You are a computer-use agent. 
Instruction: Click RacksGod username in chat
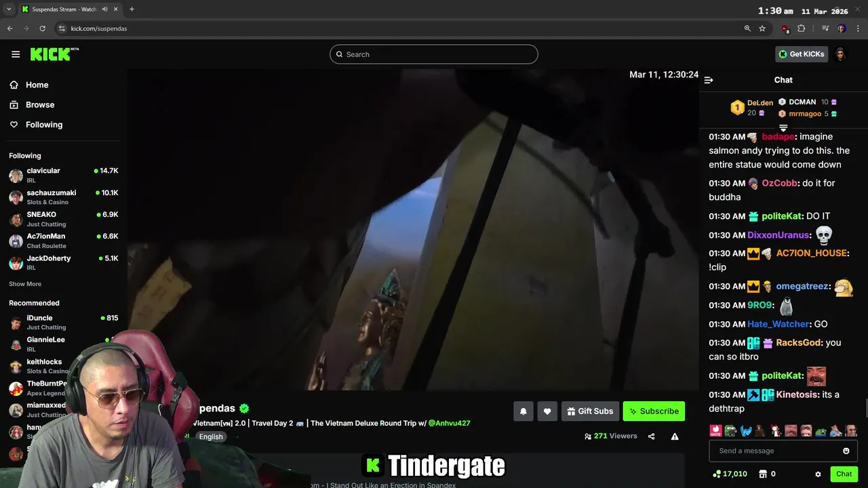pyautogui.click(x=799, y=343)
